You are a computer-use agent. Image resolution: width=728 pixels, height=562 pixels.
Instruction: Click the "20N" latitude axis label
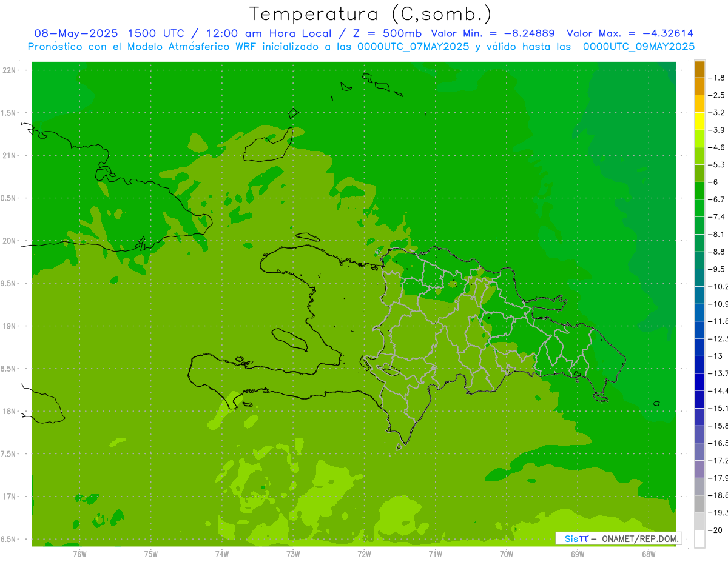click(9, 241)
